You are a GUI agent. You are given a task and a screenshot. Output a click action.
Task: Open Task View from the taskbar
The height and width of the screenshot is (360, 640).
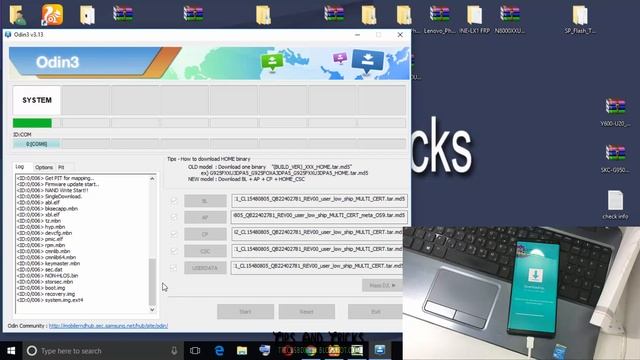click(x=195, y=351)
